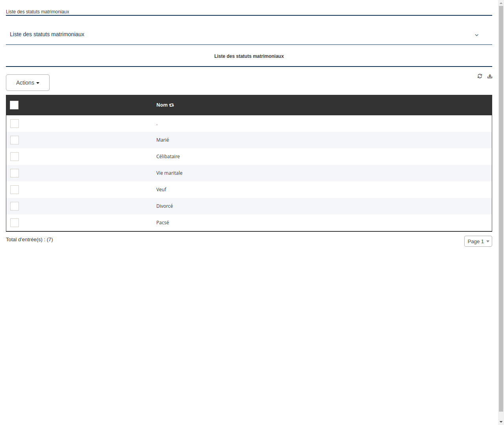Sort the Nom column
504x425 pixels.
click(x=171, y=105)
